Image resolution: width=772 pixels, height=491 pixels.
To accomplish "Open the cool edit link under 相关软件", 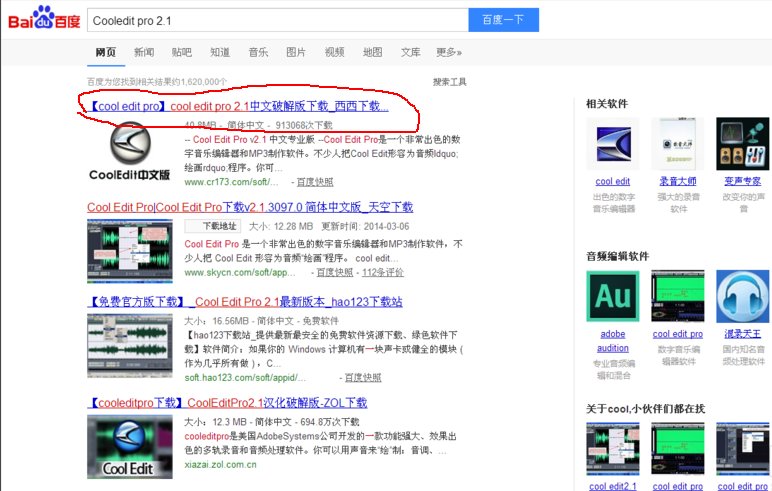I will (612, 181).
